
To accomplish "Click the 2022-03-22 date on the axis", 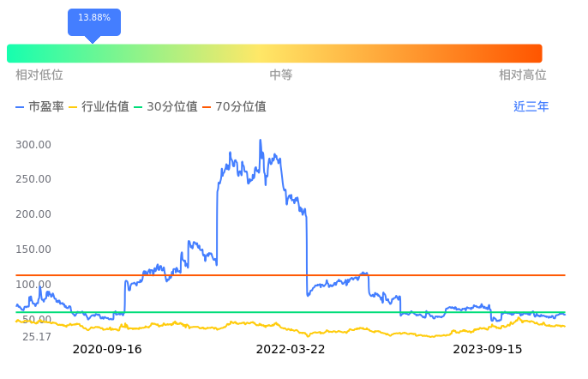I will pos(291,349).
